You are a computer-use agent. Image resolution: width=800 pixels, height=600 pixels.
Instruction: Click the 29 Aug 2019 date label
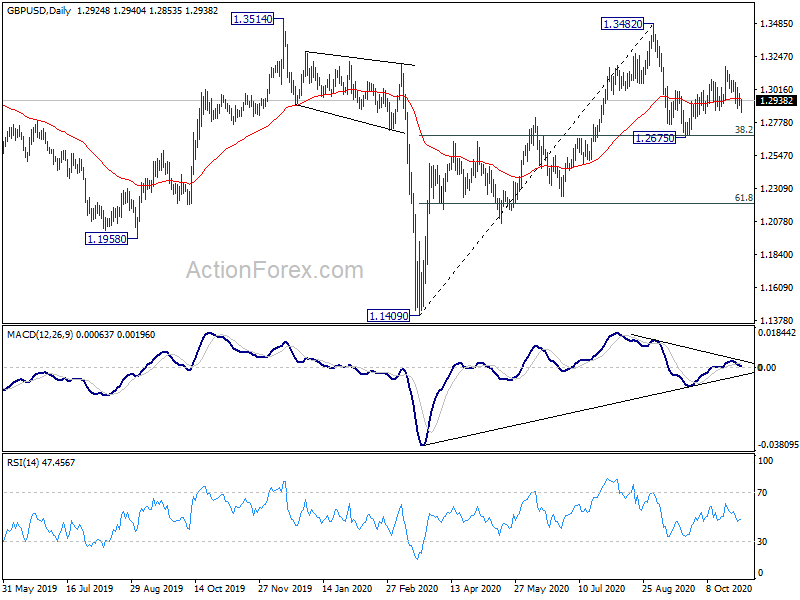[156, 588]
